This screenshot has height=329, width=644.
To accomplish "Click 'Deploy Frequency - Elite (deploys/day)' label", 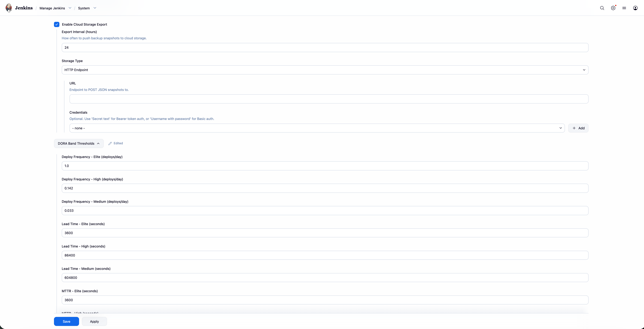I will pyautogui.click(x=92, y=157).
